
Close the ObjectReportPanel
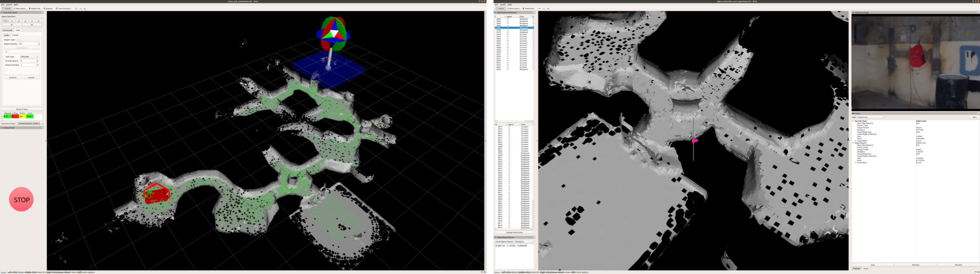click(x=534, y=237)
